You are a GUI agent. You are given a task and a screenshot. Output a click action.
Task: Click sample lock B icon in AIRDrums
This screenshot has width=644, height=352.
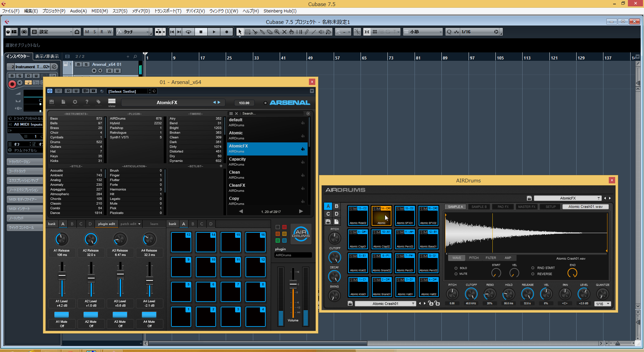click(437, 303)
